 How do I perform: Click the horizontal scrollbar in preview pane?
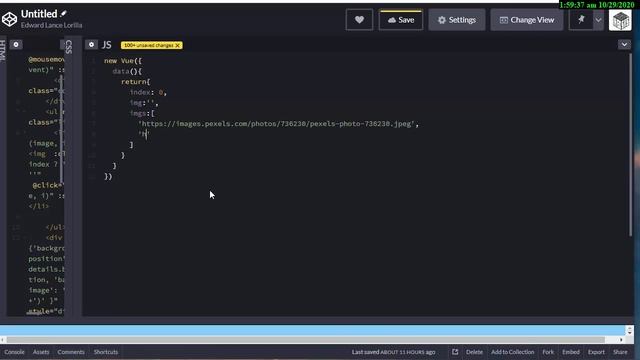click(x=305, y=340)
